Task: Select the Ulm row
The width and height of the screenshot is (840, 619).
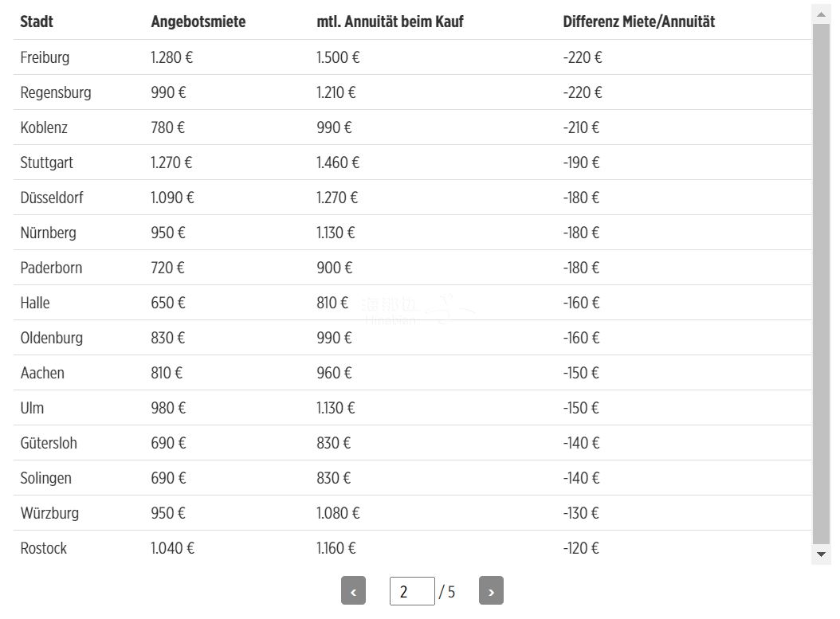Action: coord(413,408)
